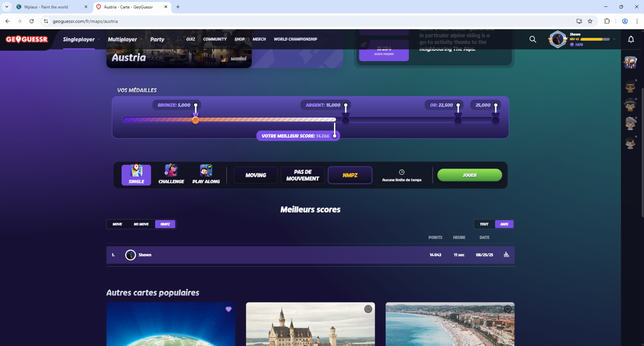Open the profile dropdown arrow

click(x=614, y=39)
